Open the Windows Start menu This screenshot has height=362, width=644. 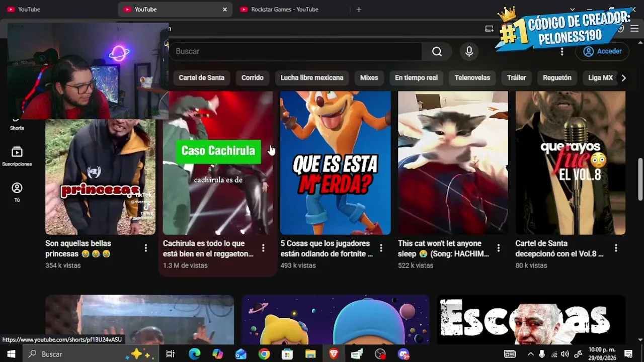point(11,354)
